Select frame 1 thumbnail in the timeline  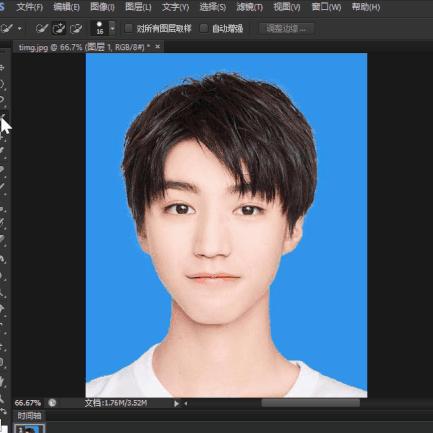[x=29, y=428]
